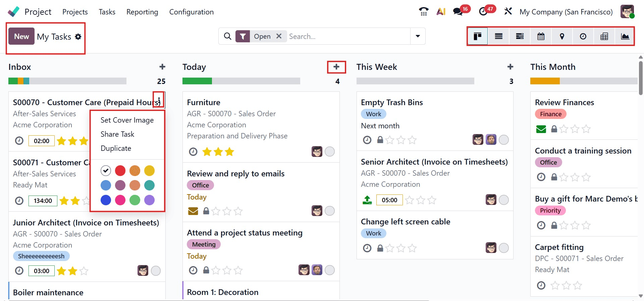Viewport: 644px width, 301px height.
Task: Click the New task button
Action: coord(21,36)
